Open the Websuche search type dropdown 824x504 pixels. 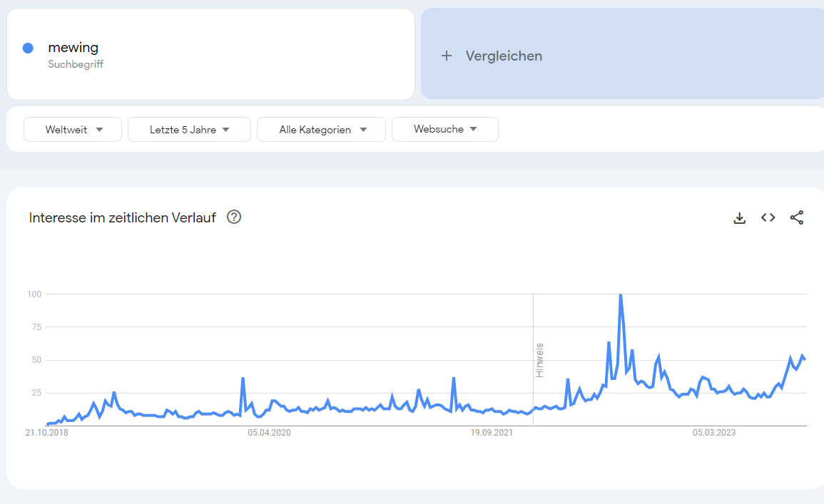click(x=445, y=129)
